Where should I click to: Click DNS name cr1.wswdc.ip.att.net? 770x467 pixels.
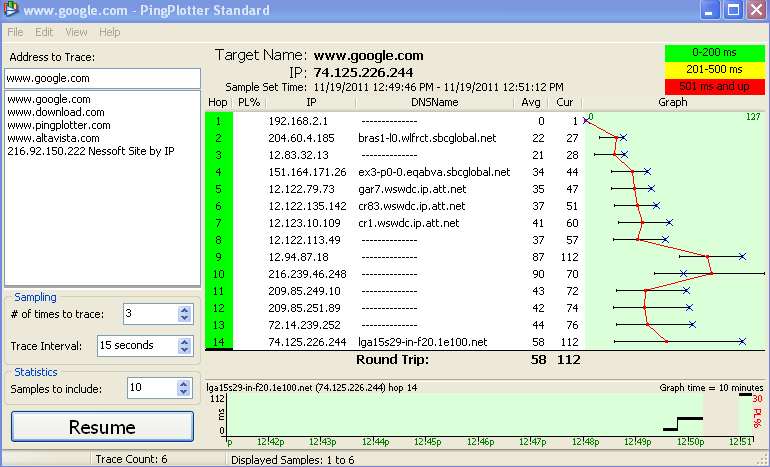409,223
